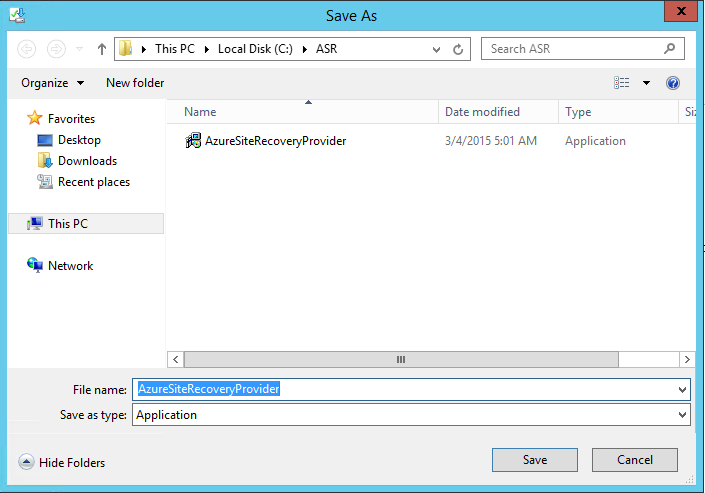This screenshot has height=493, width=705.
Task: Click the Refresh icon in address bar
Action: (x=459, y=49)
